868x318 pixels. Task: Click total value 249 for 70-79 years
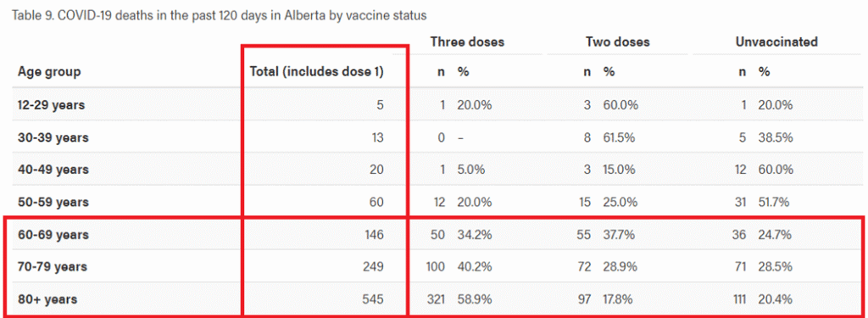(372, 267)
